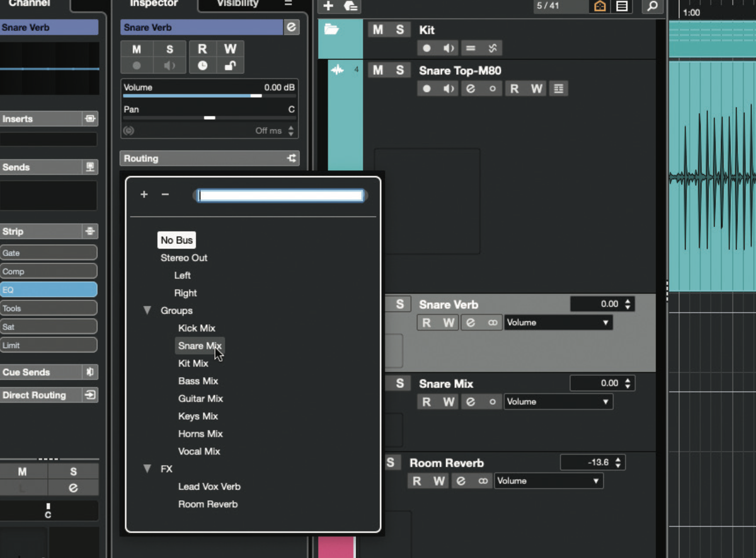The height and width of the screenshot is (558, 756).
Task: Click the search field in the routing popup
Action: point(280,195)
